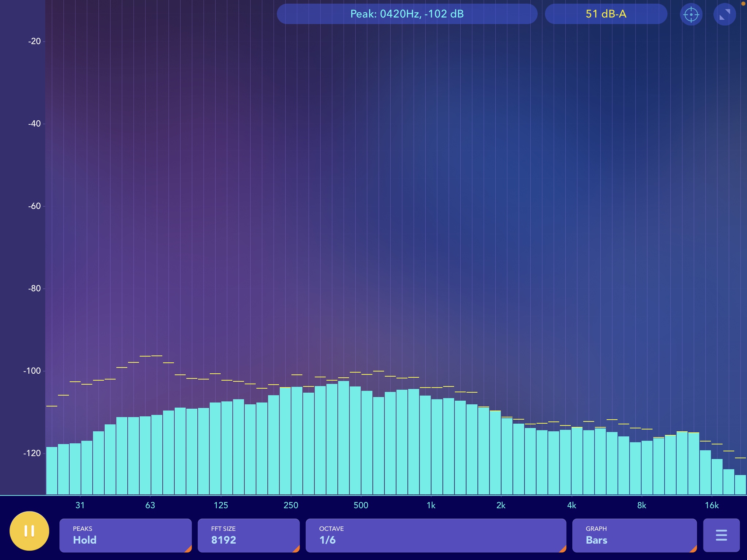The width and height of the screenshot is (747, 560).
Task: Change the Peaks Hold setting
Action: [125, 535]
